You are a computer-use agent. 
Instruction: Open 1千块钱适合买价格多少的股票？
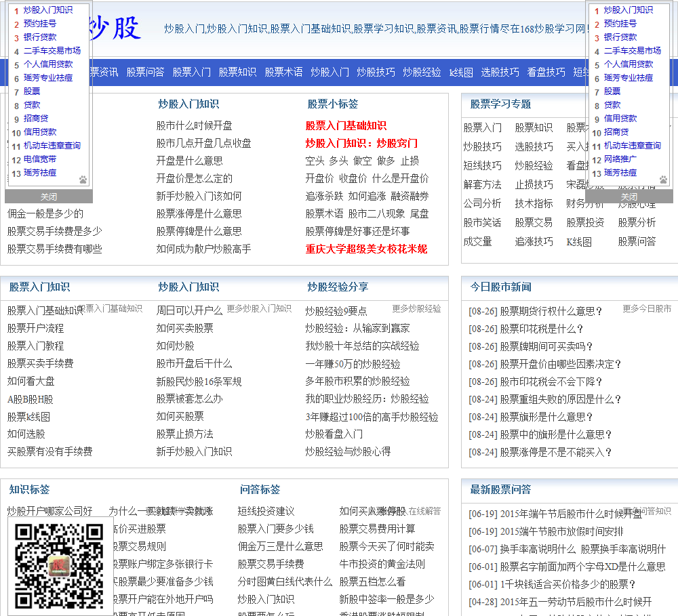tap(552, 584)
